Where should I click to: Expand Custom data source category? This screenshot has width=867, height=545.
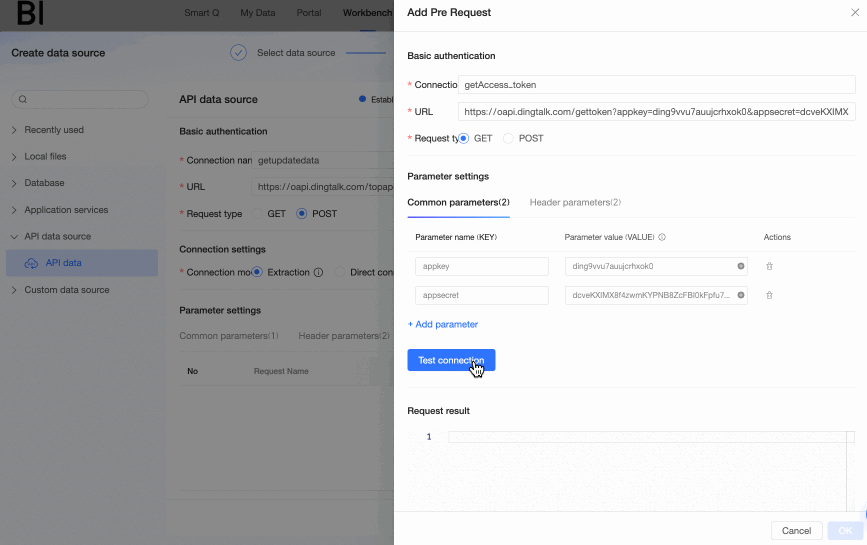tap(14, 290)
